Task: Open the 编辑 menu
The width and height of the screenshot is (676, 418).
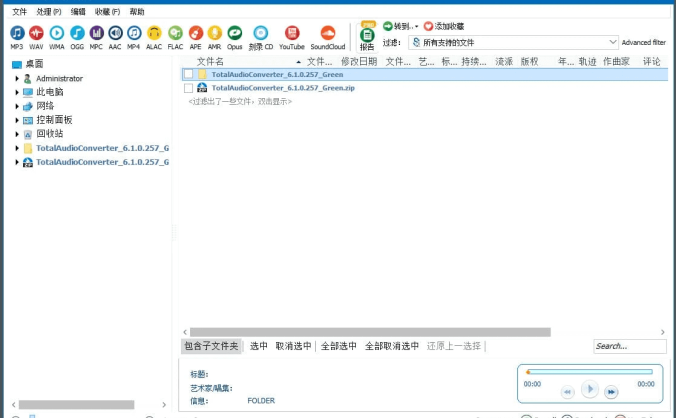Action: coord(78,12)
